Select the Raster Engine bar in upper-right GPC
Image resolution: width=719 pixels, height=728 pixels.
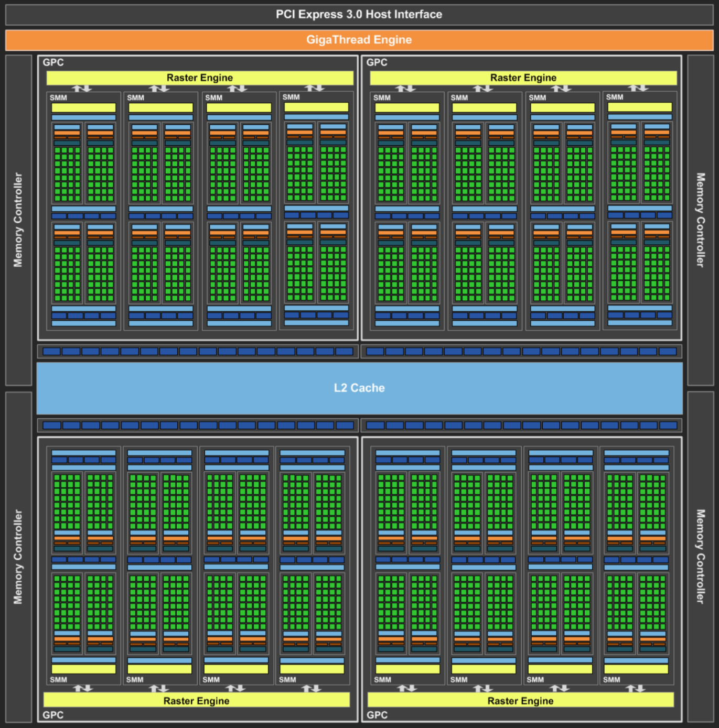[523, 78]
